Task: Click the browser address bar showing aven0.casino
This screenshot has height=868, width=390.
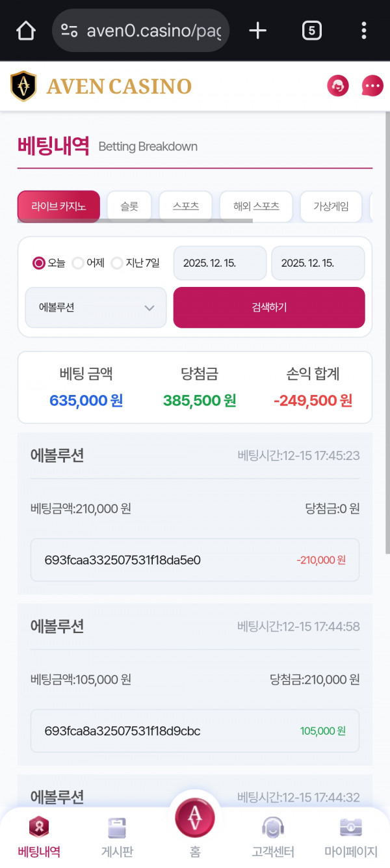Action: pyautogui.click(x=140, y=30)
